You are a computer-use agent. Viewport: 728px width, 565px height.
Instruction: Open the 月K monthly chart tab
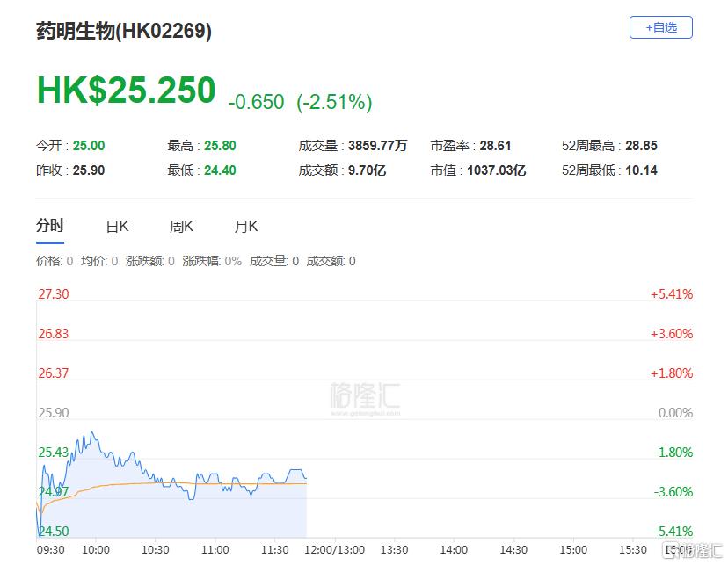[x=245, y=227]
